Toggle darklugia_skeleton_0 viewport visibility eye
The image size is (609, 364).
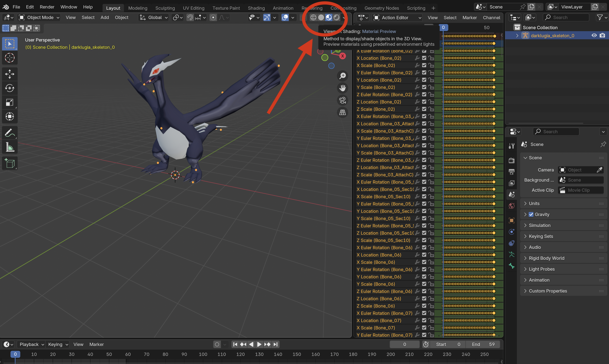(594, 36)
